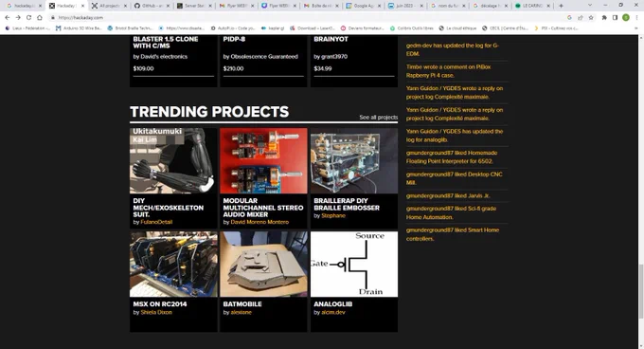Switch to the All projects tab
Screen dimensions: 644x349
click(108, 6)
